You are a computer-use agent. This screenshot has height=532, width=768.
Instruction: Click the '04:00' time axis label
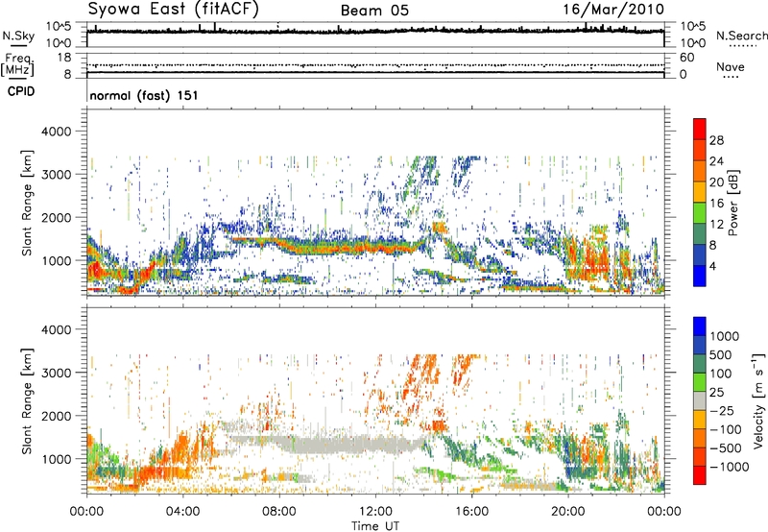182,512
